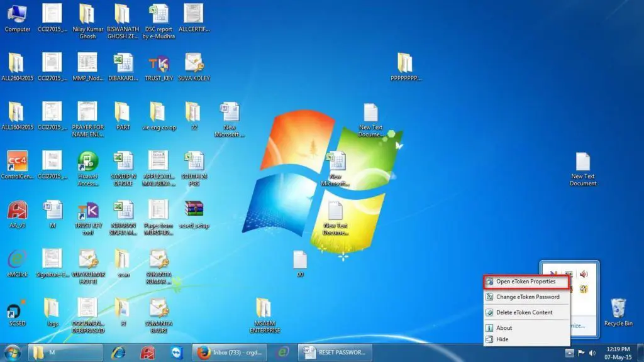The height and width of the screenshot is (362, 644).
Task: Open Internet Explorer from the taskbar
Action: point(118,352)
